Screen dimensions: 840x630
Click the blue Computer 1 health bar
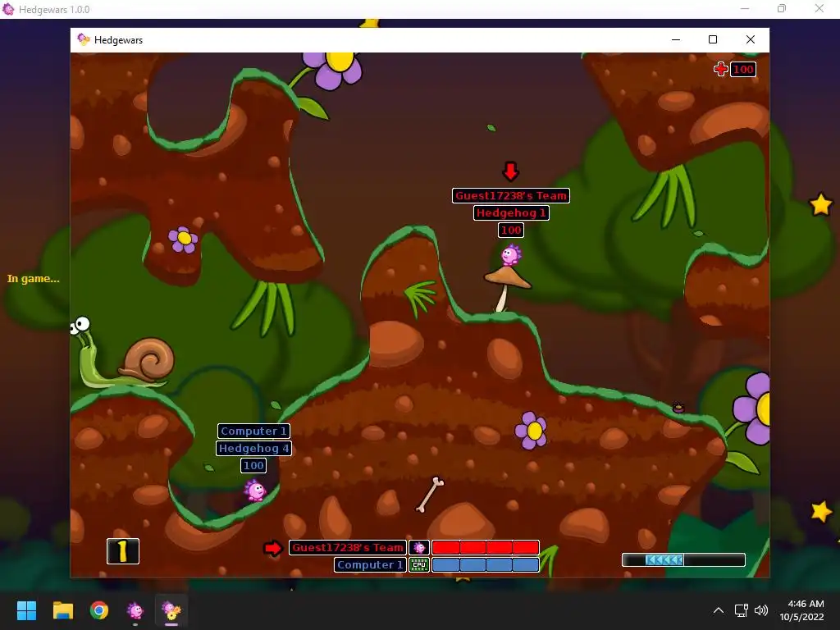486,564
